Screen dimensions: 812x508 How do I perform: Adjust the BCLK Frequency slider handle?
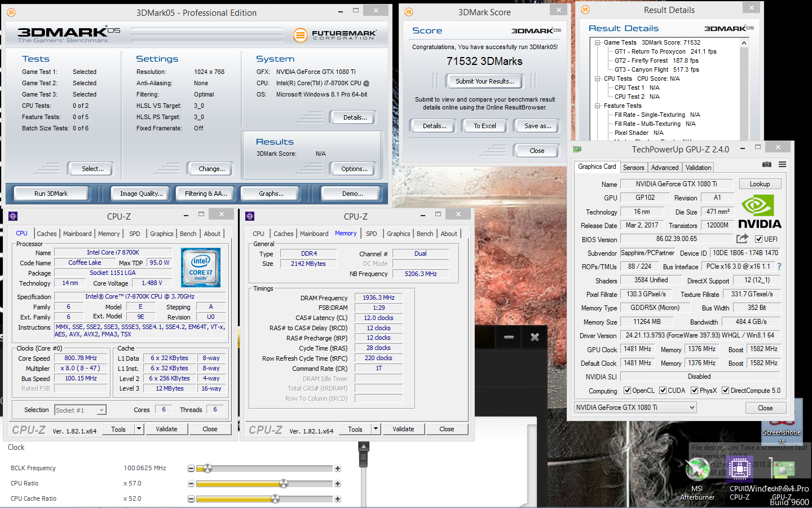click(x=208, y=468)
